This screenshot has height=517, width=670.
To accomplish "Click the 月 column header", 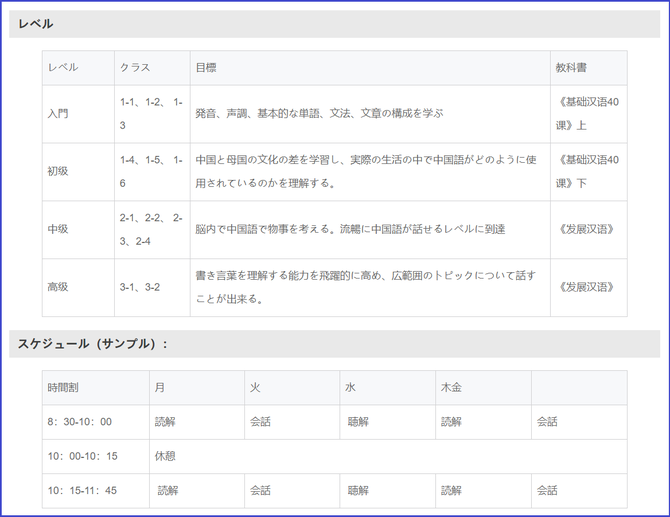I will tap(197, 388).
